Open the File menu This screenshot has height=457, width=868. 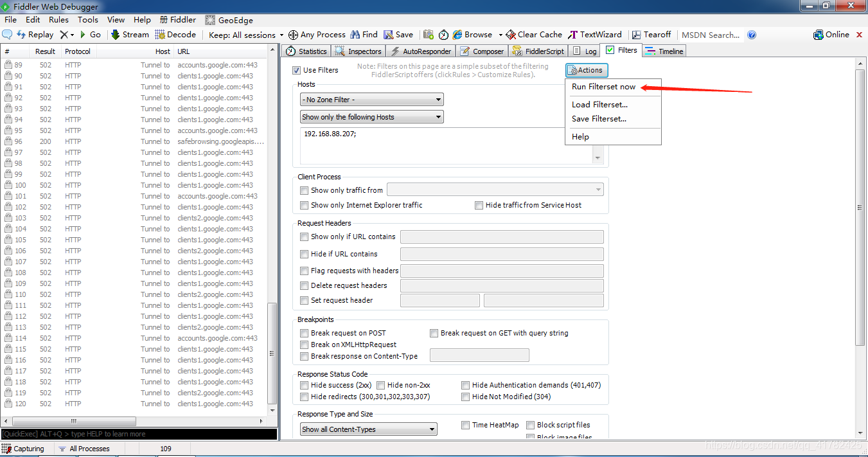click(x=10, y=20)
